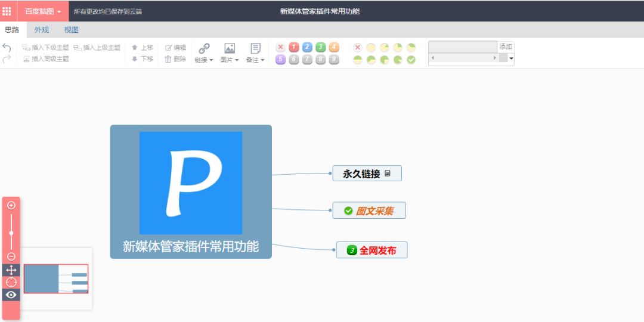Set progress to half-filled pie
The width and height of the screenshot is (644, 322).
pos(358,60)
